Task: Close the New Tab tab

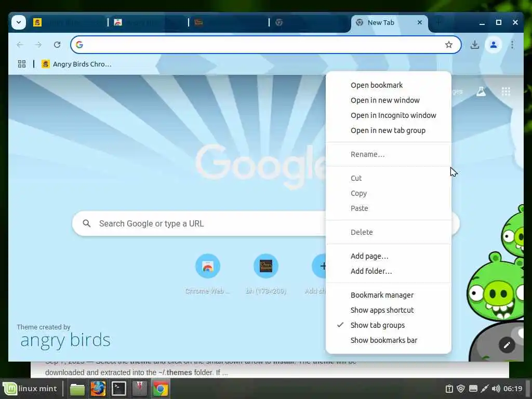Action: (x=420, y=22)
